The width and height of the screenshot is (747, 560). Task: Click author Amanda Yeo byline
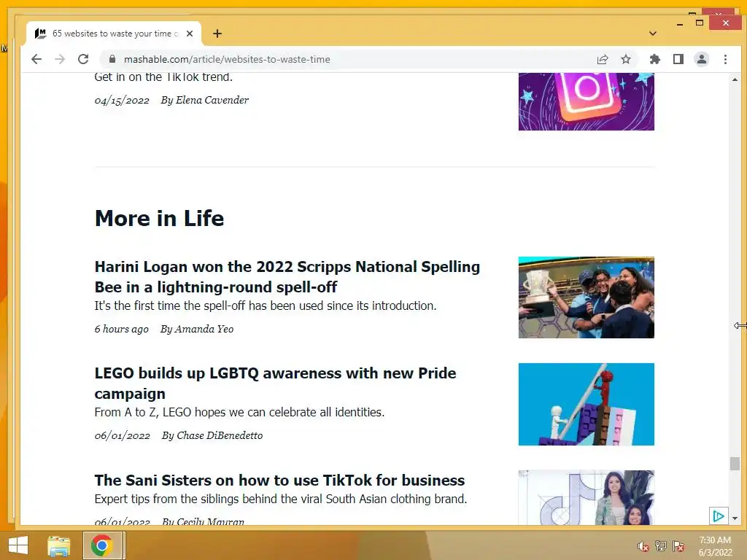tap(197, 329)
